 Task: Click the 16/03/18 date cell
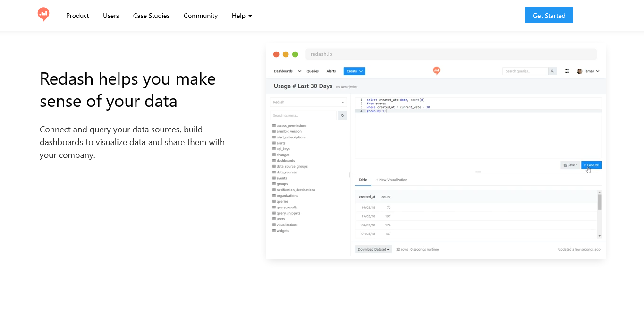[x=368, y=207]
